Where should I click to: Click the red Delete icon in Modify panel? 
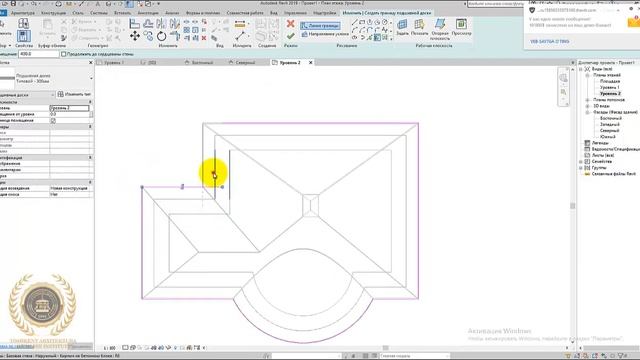click(204, 38)
